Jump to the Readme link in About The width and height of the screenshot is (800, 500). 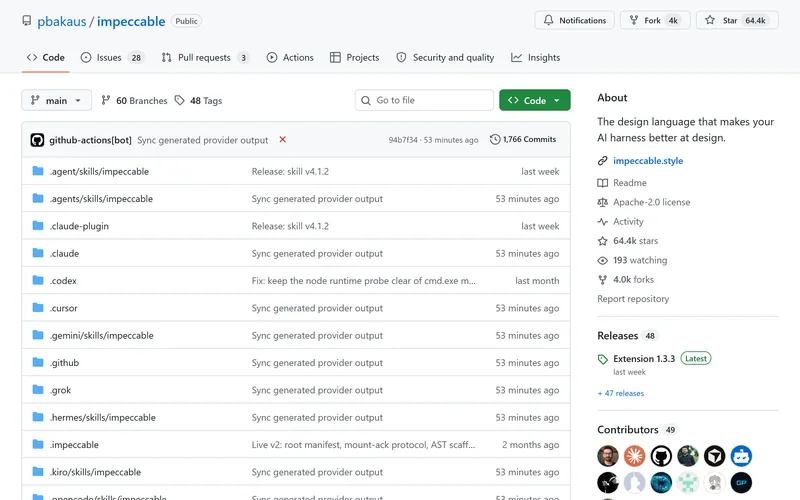click(630, 183)
